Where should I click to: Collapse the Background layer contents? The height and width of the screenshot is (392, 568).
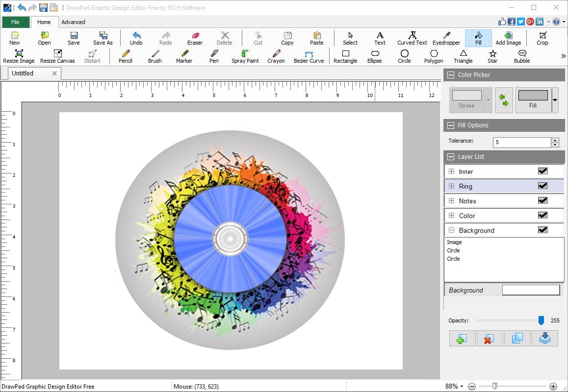[451, 230]
